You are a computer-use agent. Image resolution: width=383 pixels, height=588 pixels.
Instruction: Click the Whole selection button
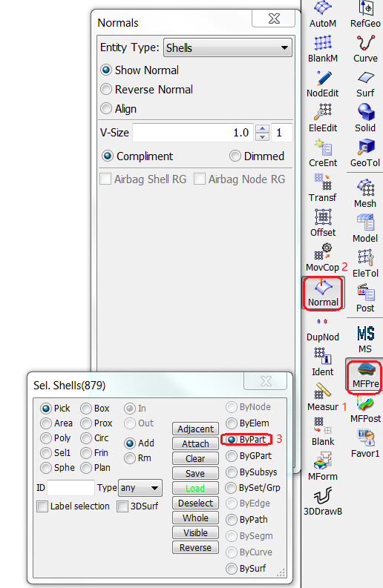pyautogui.click(x=195, y=518)
